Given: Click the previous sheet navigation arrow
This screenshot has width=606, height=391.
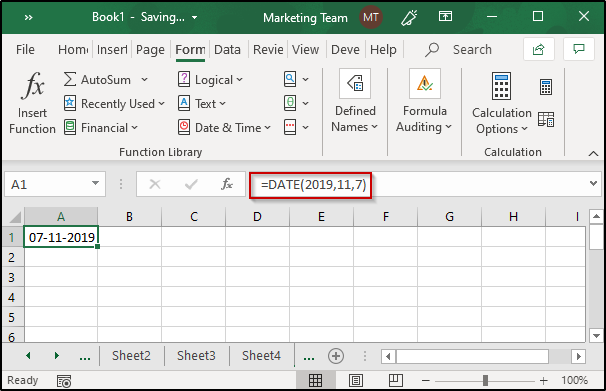Looking at the screenshot, I should pyautogui.click(x=28, y=355).
